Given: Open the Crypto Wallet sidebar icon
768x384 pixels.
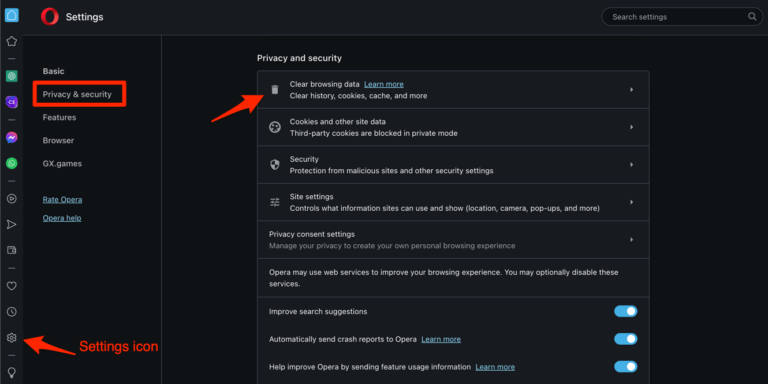Looking at the screenshot, I should (12, 250).
